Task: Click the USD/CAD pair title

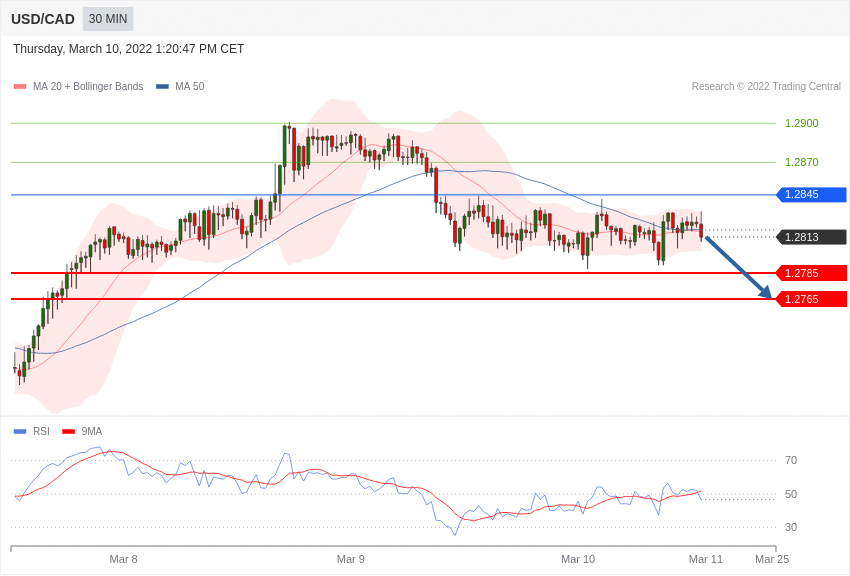Action: [x=43, y=19]
